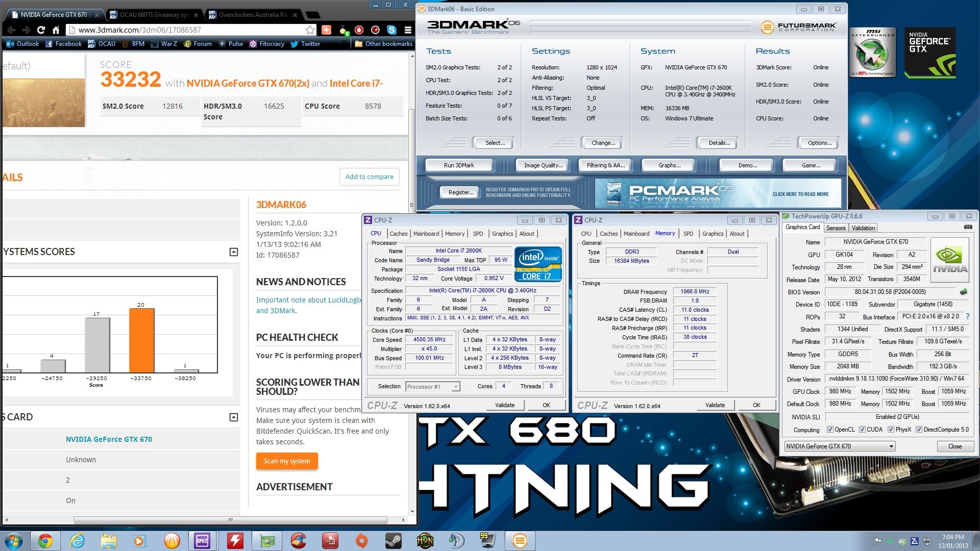Click the PCMark05 banner Click Here To Read More
Screen dimensions: 980x551
point(800,194)
